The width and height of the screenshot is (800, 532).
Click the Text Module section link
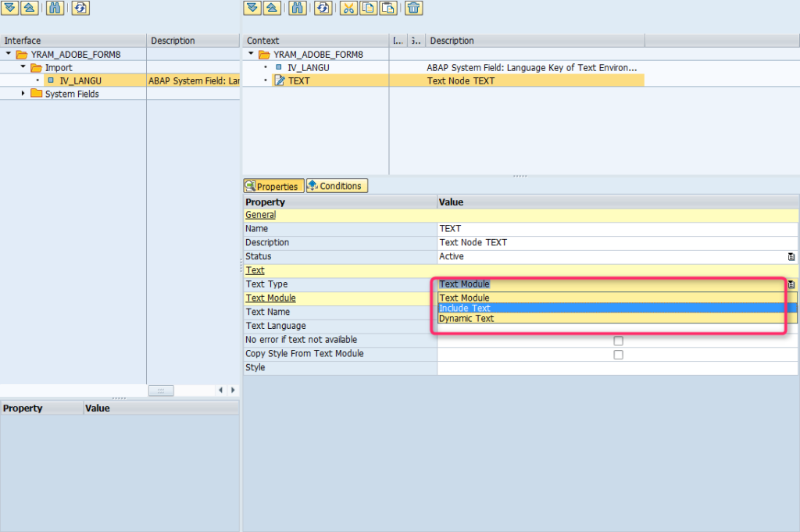tap(271, 298)
